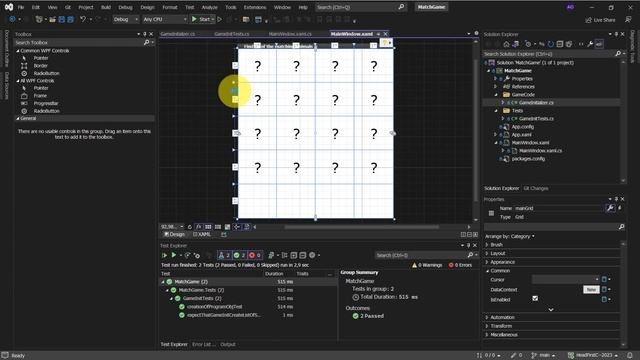Click the main branch in status bar
Image resolution: width=640 pixels, height=360 pixels.
tap(543, 356)
